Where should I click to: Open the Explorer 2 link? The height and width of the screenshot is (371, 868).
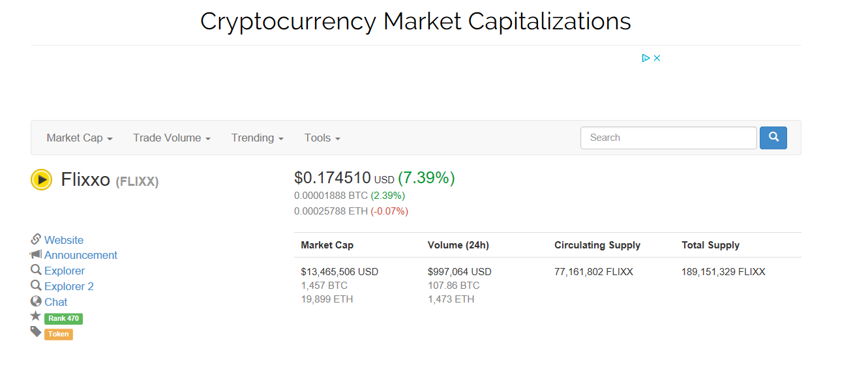[x=69, y=286]
